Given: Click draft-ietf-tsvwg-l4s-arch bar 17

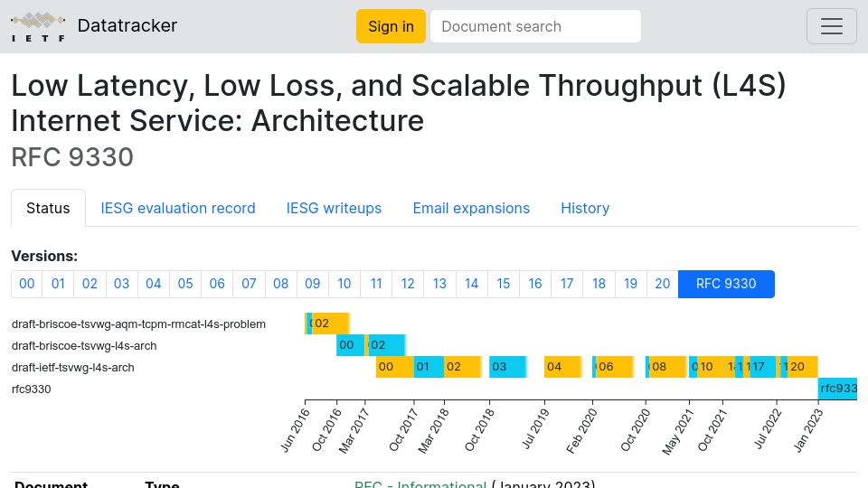Looking at the screenshot, I should point(763,367).
